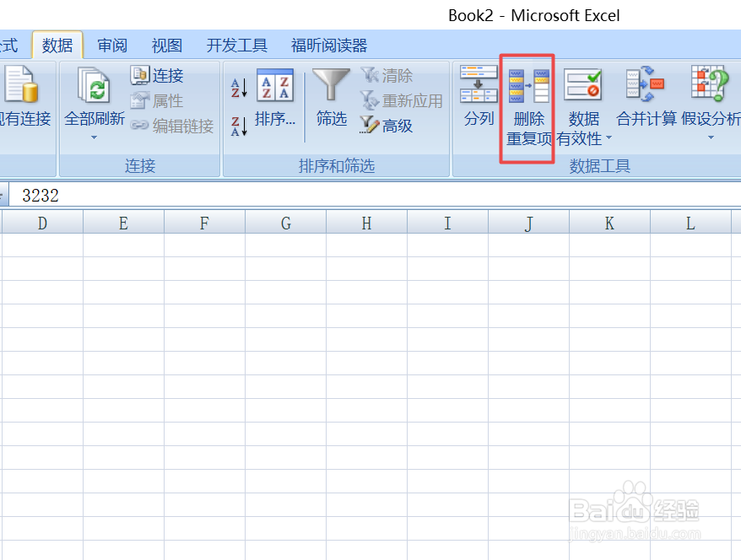
Task: Select column I header
Action: pyautogui.click(x=447, y=223)
